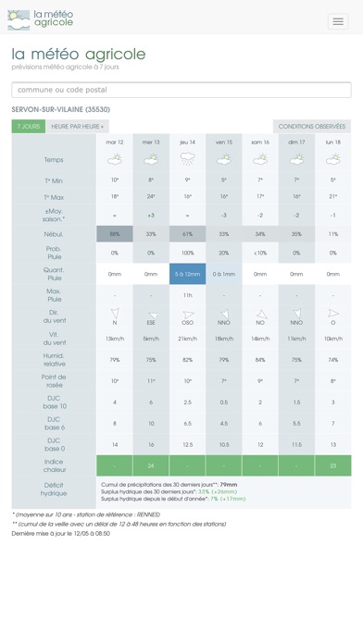This screenshot has height=644, width=363.
Task: Click the wind direction arrow labeled ESE
Action: click(x=153, y=316)
